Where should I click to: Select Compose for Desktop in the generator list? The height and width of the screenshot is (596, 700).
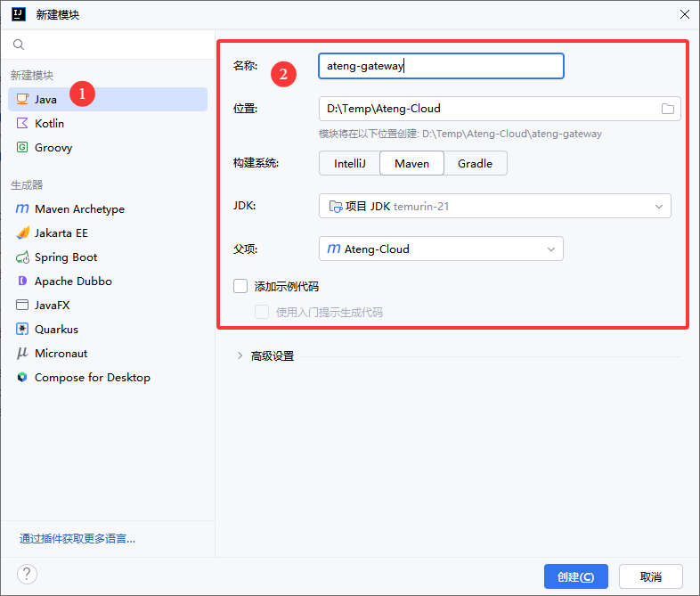92,378
